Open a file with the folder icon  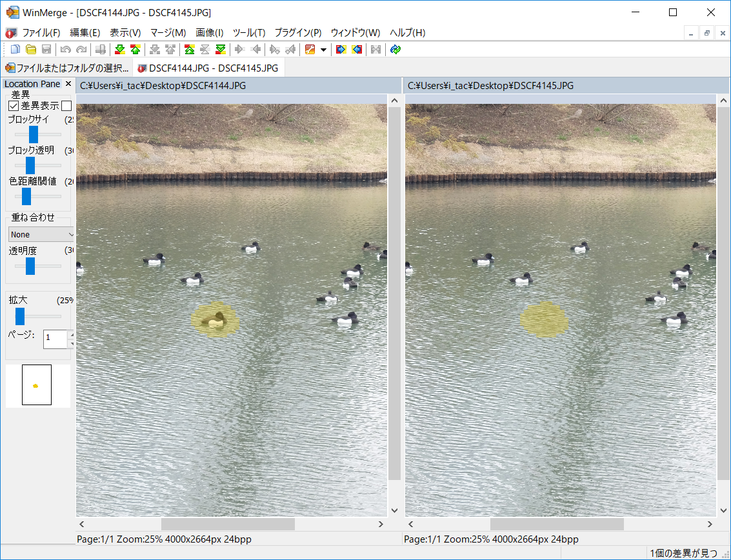(x=31, y=50)
